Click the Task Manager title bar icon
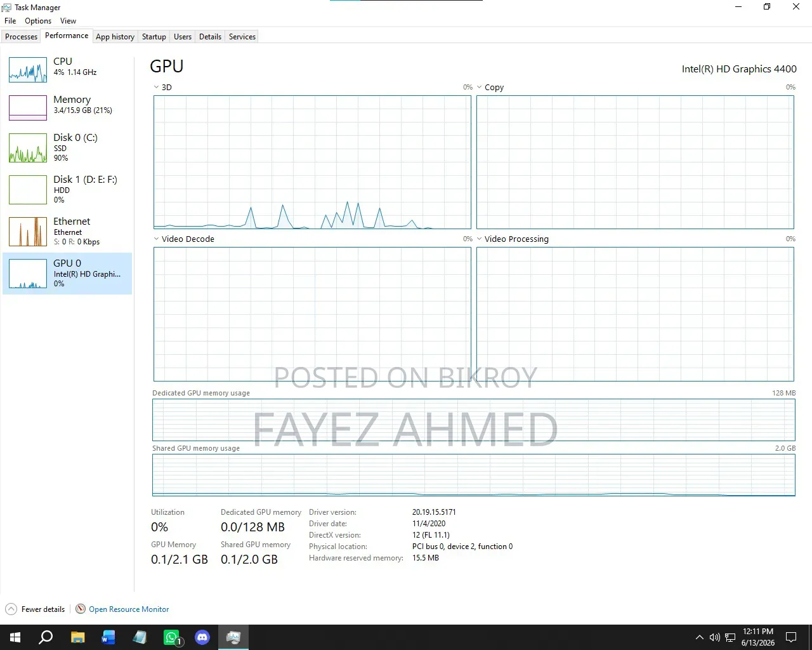 tap(6, 8)
